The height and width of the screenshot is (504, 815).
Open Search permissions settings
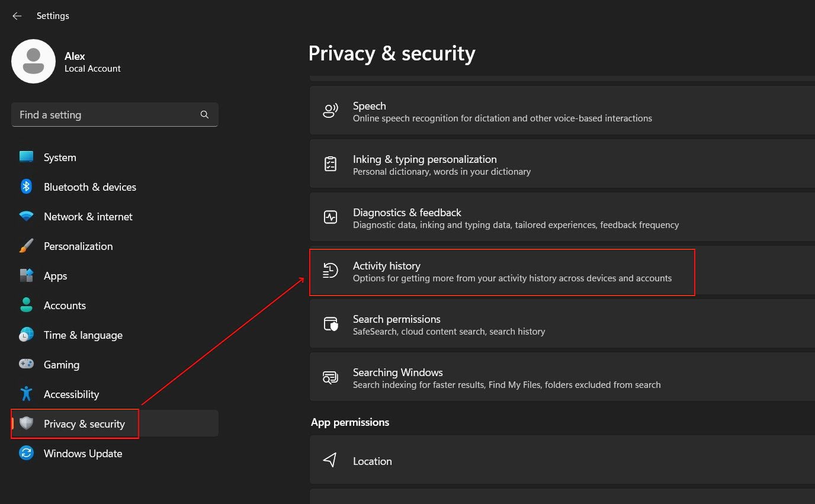pos(448,325)
